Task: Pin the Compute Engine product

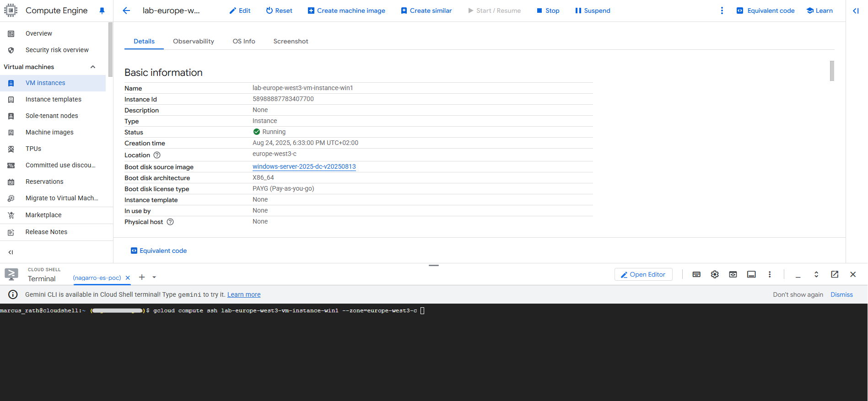Action: [x=102, y=11]
